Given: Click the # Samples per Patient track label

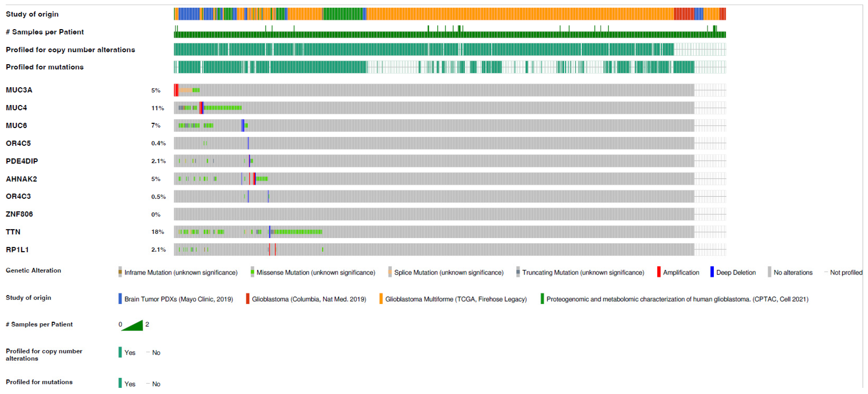Looking at the screenshot, I should (x=44, y=32).
